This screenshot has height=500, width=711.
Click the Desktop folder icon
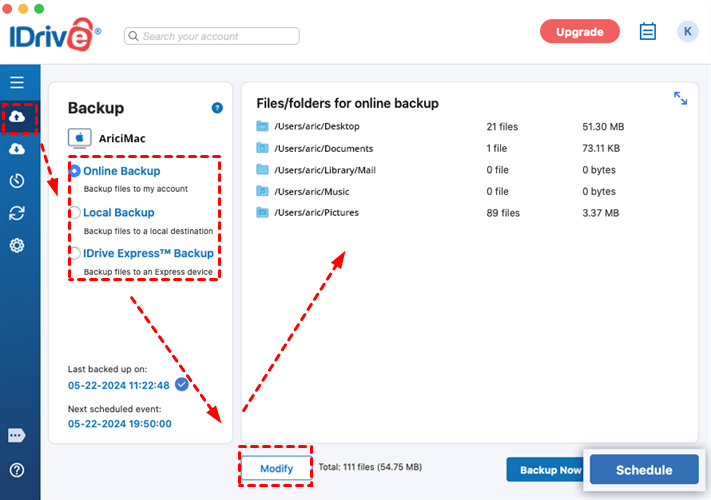pyautogui.click(x=262, y=126)
